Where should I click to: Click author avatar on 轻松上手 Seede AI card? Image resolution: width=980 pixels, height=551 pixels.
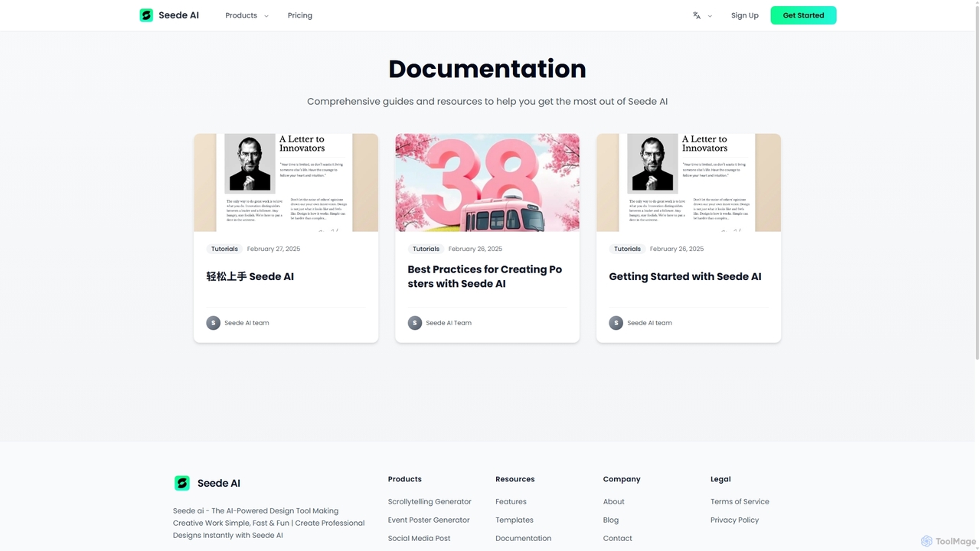pyautogui.click(x=214, y=323)
